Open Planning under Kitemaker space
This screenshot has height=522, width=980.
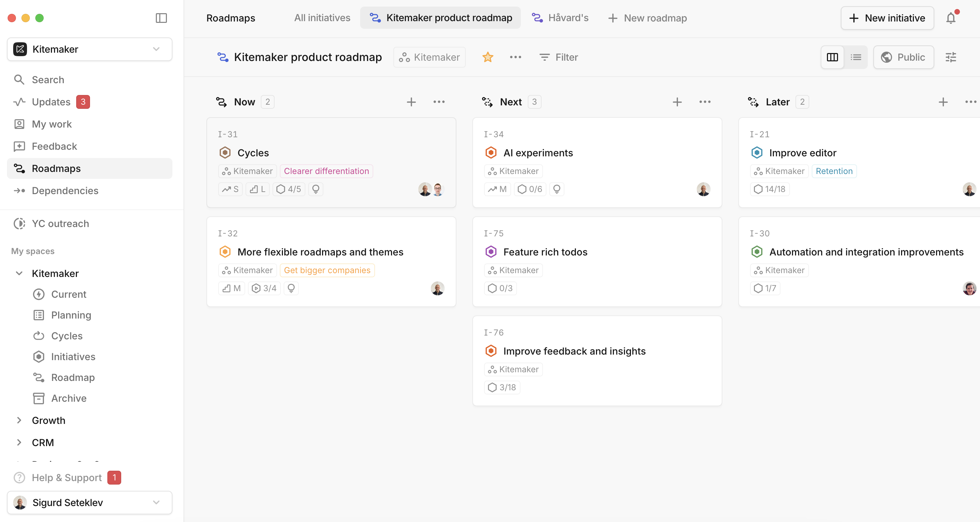pos(71,315)
